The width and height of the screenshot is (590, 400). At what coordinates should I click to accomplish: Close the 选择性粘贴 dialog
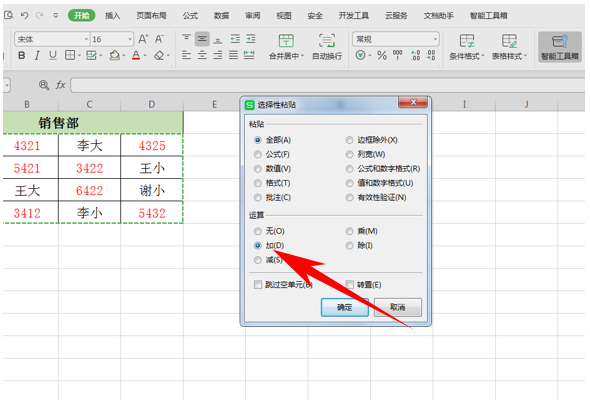(x=413, y=102)
